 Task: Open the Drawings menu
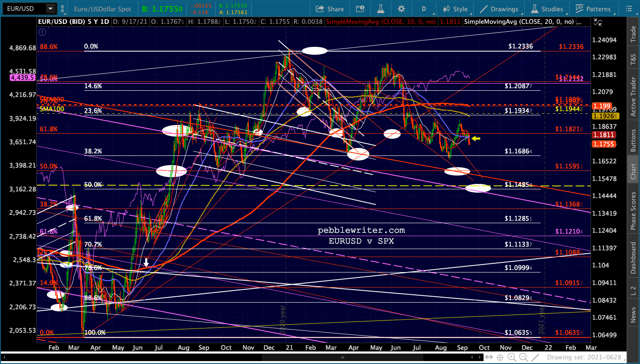pyautogui.click(x=499, y=9)
